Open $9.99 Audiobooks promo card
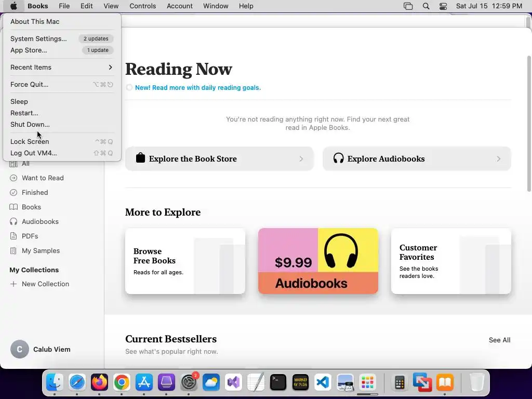This screenshot has width=532, height=399. 318,261
